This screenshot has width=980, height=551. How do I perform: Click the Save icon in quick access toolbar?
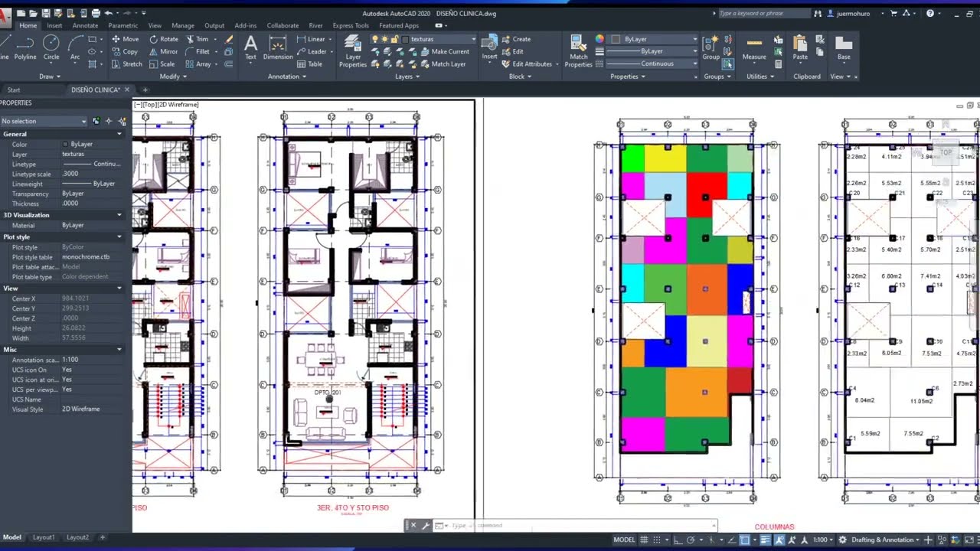[47, 13]
